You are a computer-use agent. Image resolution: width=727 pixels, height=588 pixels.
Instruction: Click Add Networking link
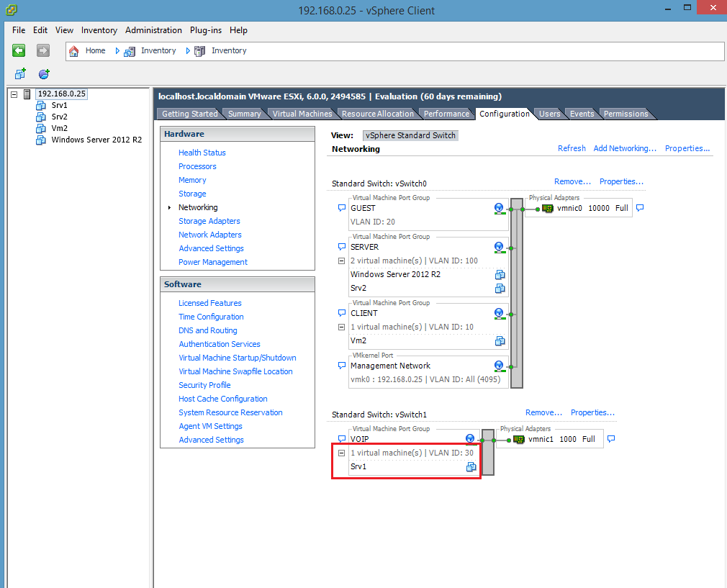click(x=625, y=148)
